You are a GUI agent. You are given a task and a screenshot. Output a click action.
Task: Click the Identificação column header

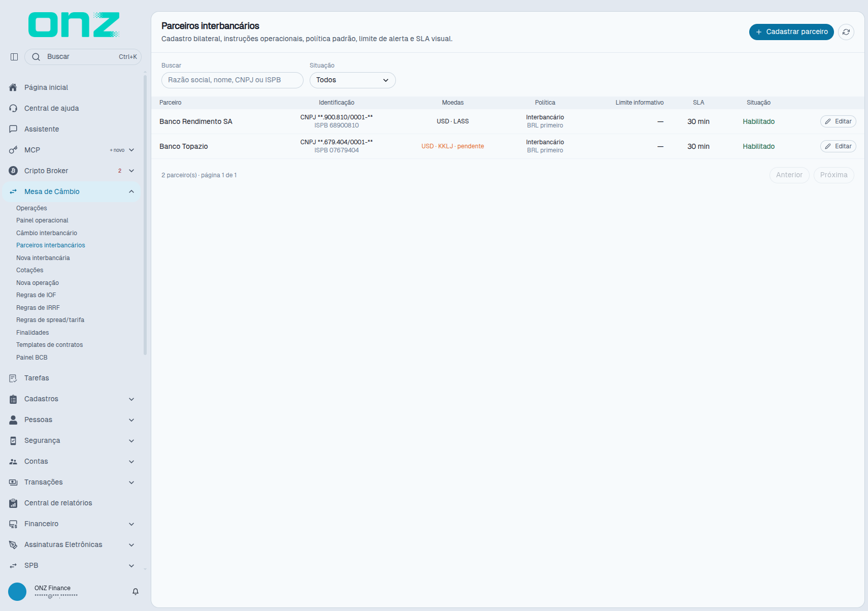[337, 103]
